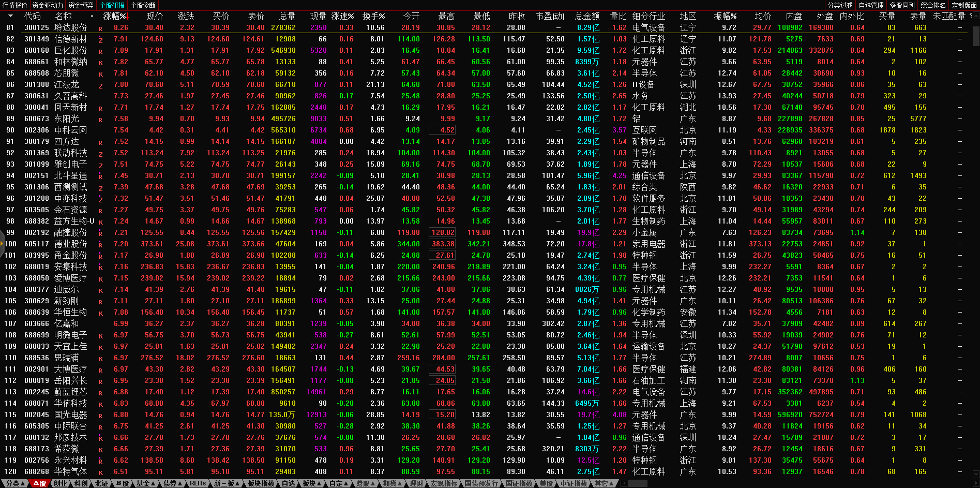Switch to the 资金驱动力 tab
The width and height of the screenshot is (980, 488).
coord(48,5)
